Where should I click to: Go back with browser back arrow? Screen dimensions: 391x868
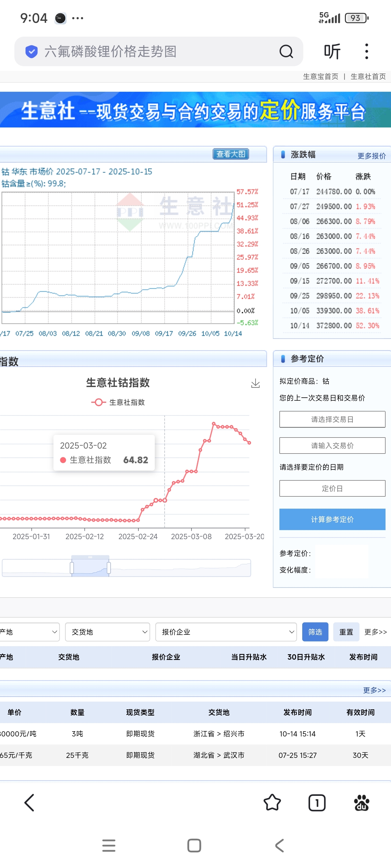pos(29,803)
